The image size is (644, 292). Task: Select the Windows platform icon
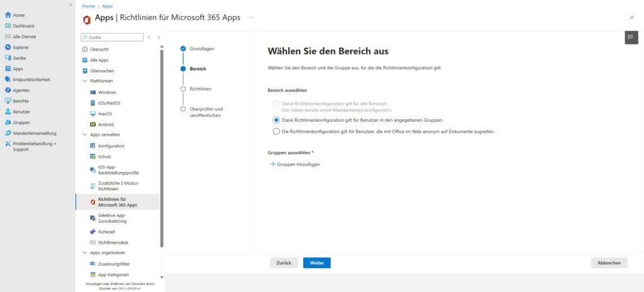(93, 92)
